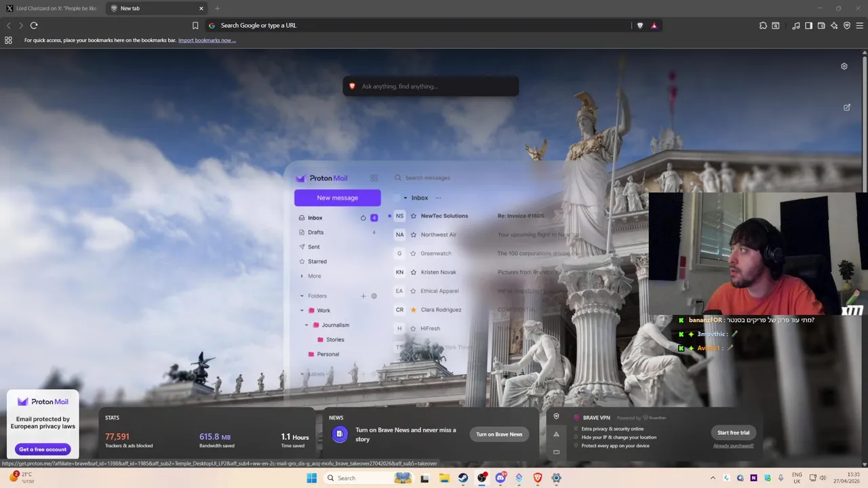Click the Ask anything, find anything search box
This screenshot has height=488, width=868.
click(x=431, y=86)
